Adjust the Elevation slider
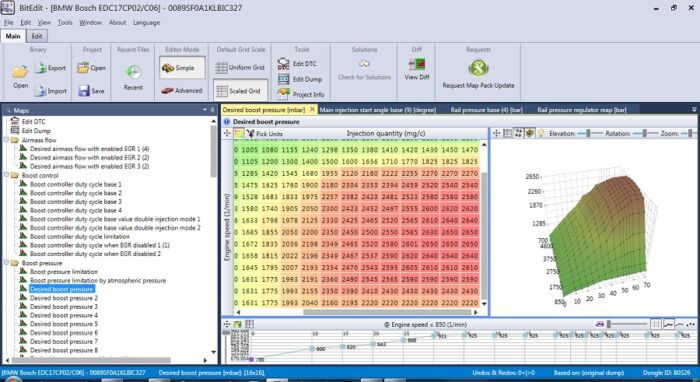 click(x=588, y=133)
